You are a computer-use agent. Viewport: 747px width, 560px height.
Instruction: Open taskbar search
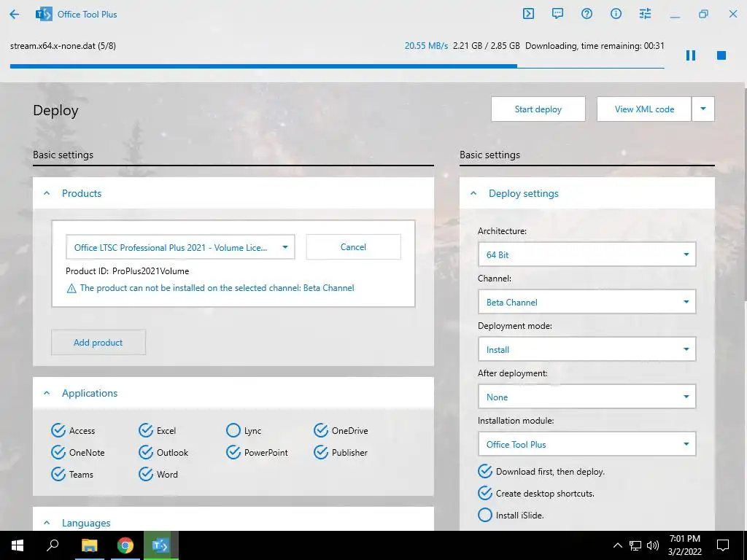53,545
